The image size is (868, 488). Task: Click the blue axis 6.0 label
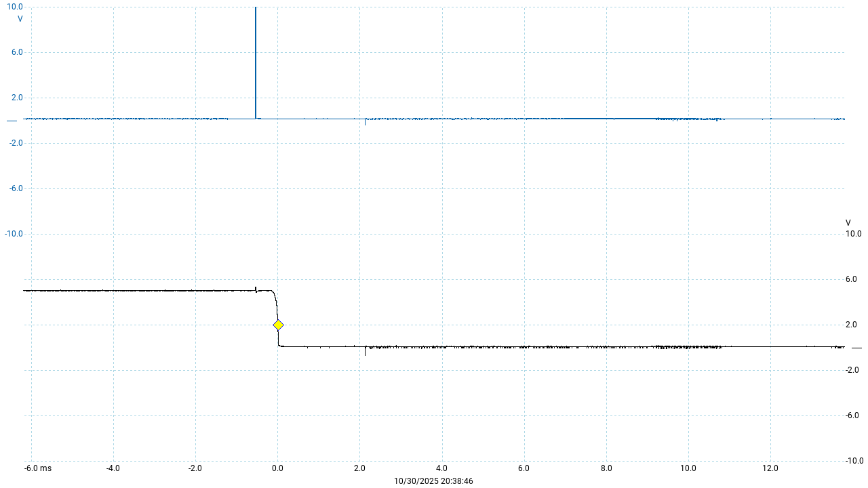[x=17, y=52]
